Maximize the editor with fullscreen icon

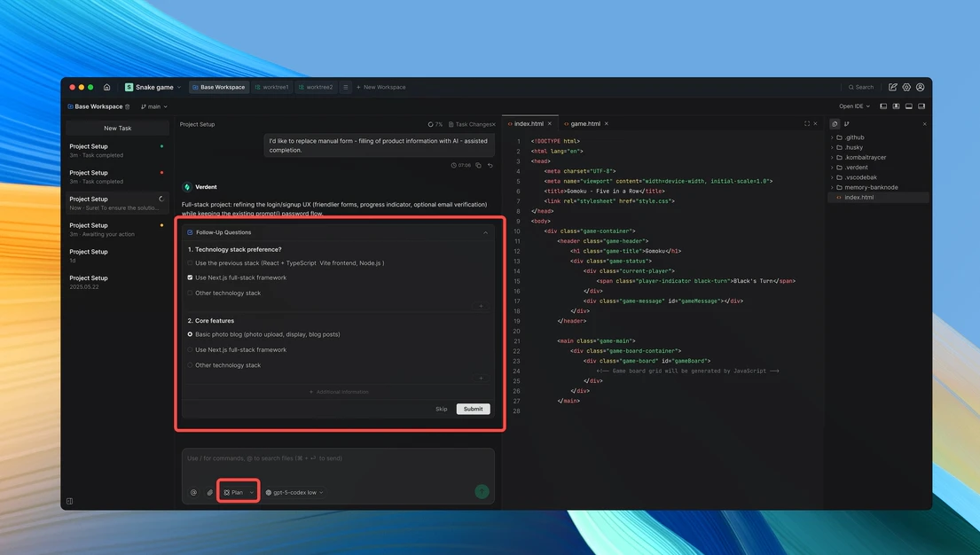coord(807,124)
